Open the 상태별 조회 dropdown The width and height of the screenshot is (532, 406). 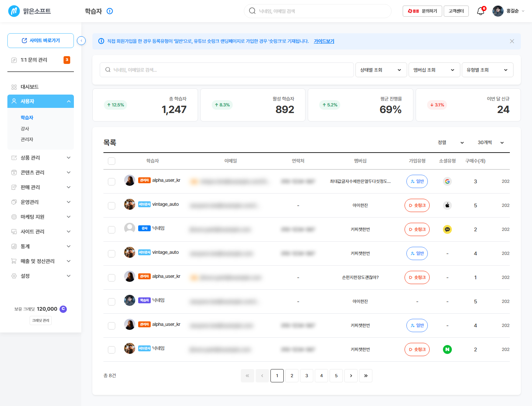click(x=381, y=70)
